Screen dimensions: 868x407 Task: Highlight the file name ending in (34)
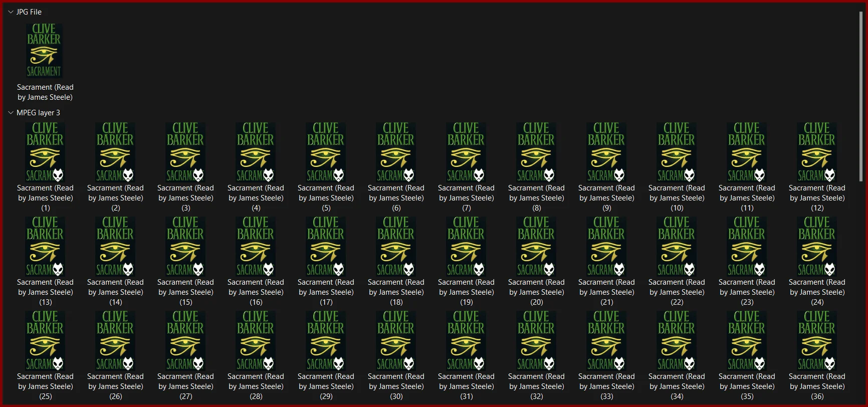(677, 386)
